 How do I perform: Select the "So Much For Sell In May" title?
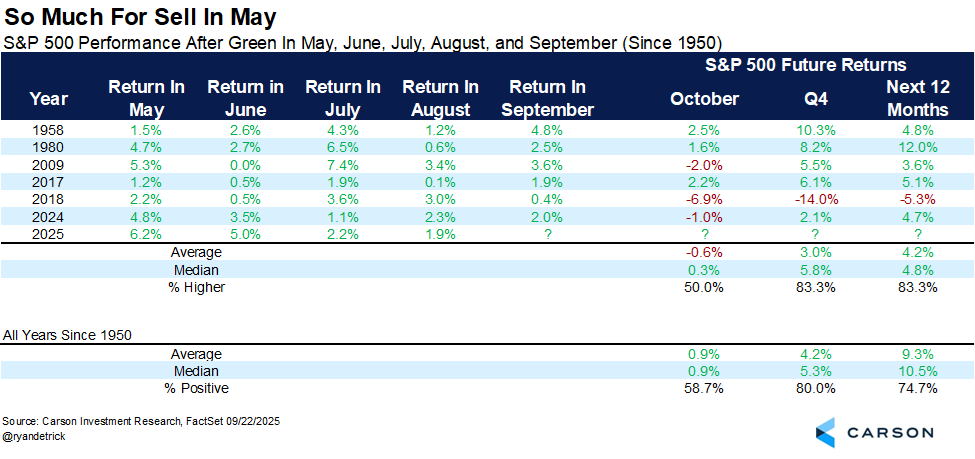pos(141,17)
